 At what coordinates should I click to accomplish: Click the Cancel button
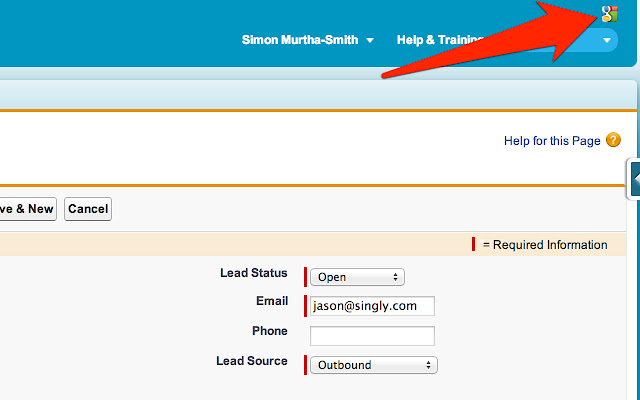(88, 209)
